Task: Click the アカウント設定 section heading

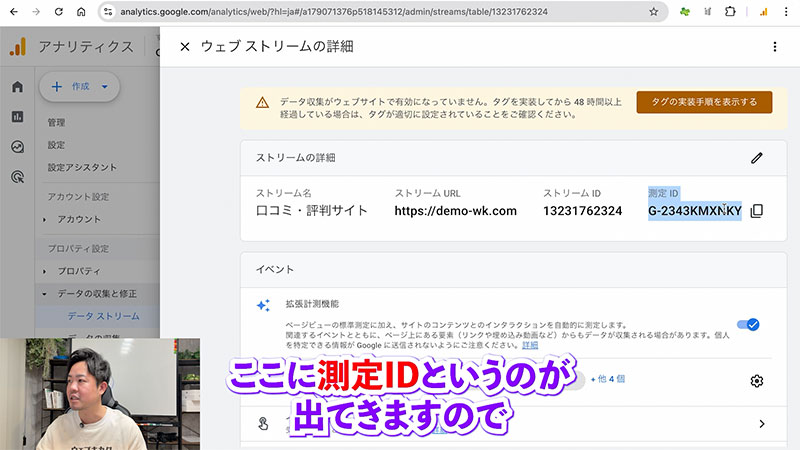Action: click(78, 197)
